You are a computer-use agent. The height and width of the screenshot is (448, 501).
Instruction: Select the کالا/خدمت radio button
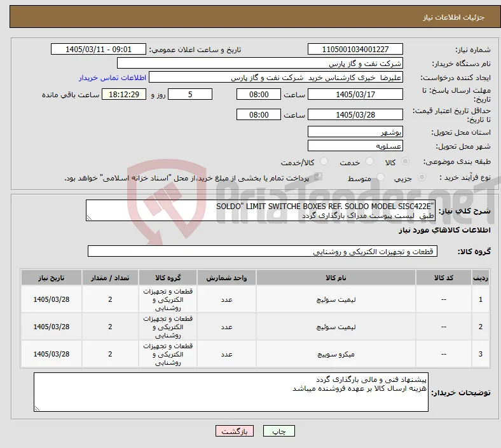pyautogui.click(x=324, y=161)
